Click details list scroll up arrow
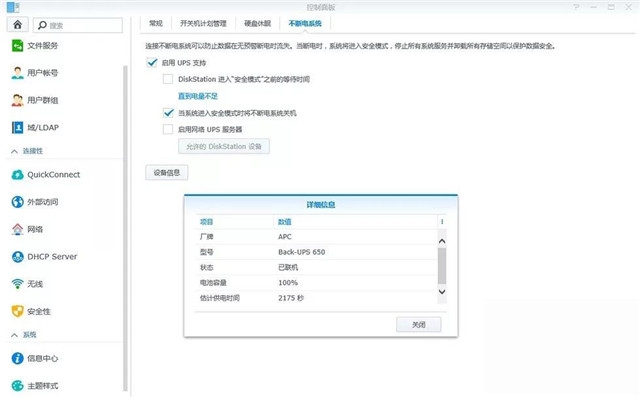The height and width of the screenshot is (397, 640). click(442, 241)
